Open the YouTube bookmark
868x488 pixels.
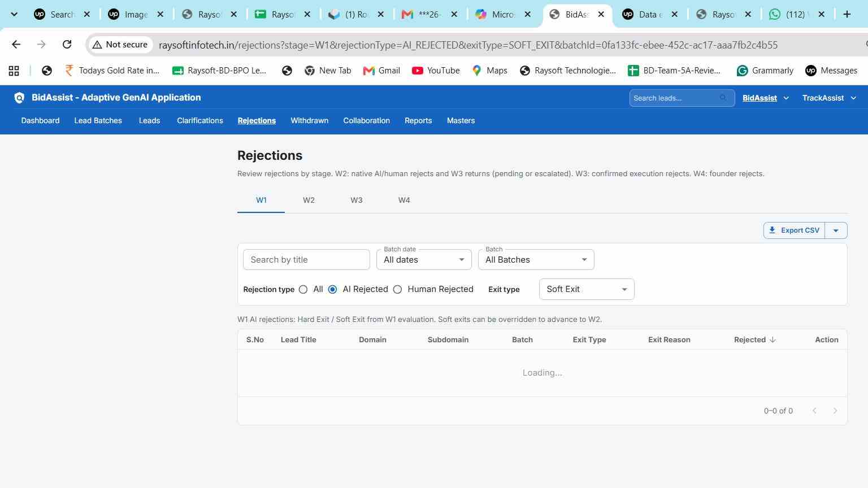436,71
